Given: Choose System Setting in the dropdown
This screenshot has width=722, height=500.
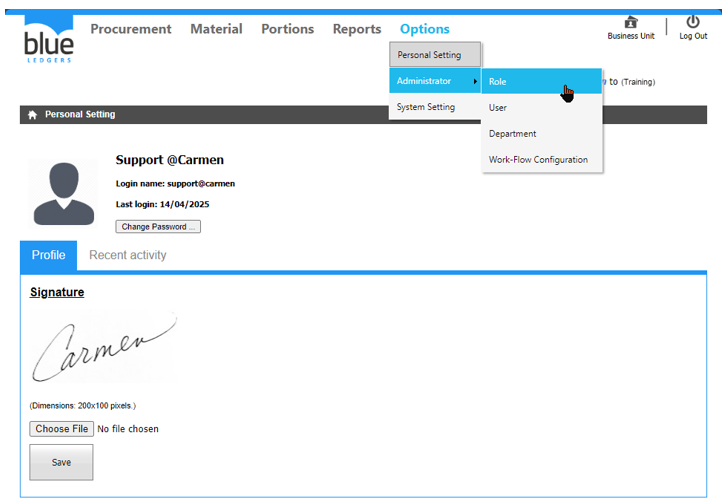Looking at the screenshot, I should (x=426, y=107).
